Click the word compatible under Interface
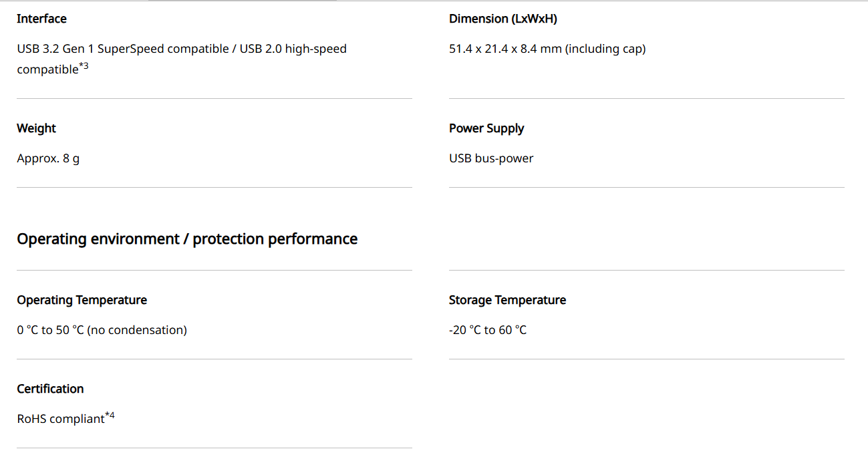This screenshot has width=868, height=467. [x=47, y=69]
